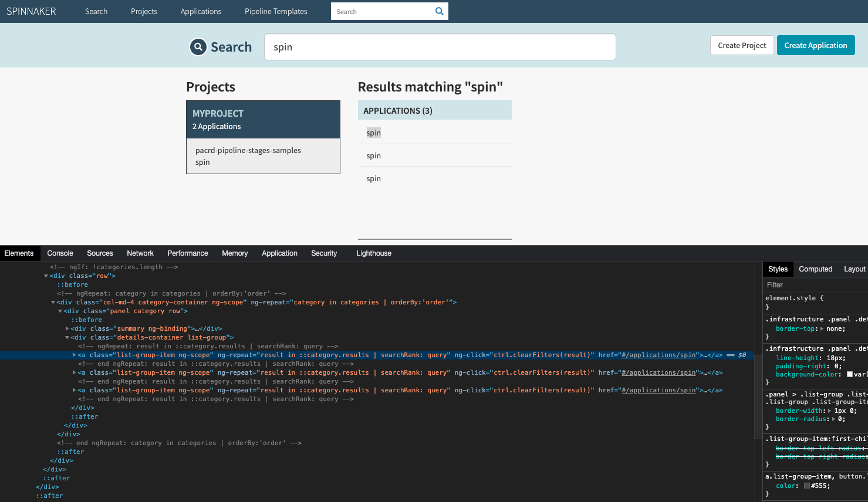
Task: Expand the summary ng-binding div node
Action: (67, 328)
